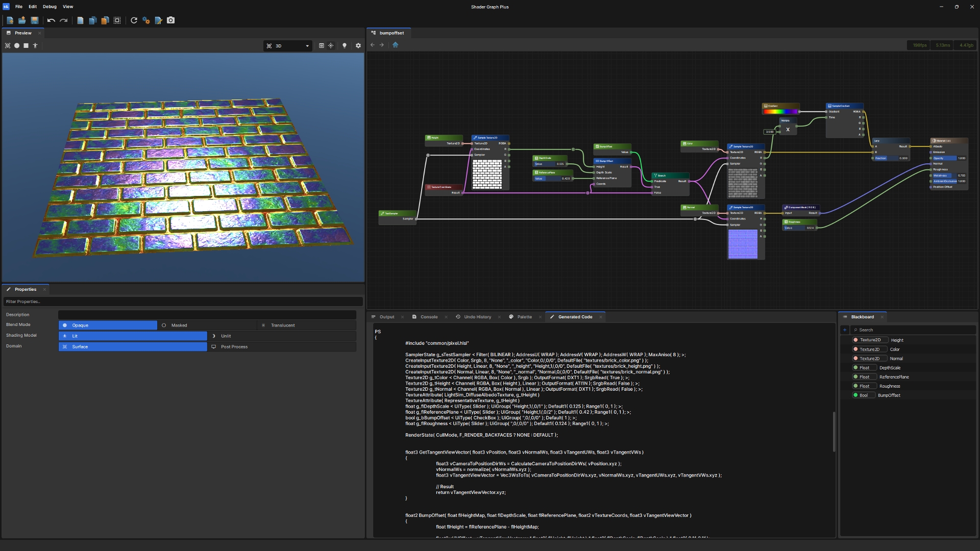Screen dimensions: 980x551
Task: Switch shading model to Unlit
Action: (226, 336)
